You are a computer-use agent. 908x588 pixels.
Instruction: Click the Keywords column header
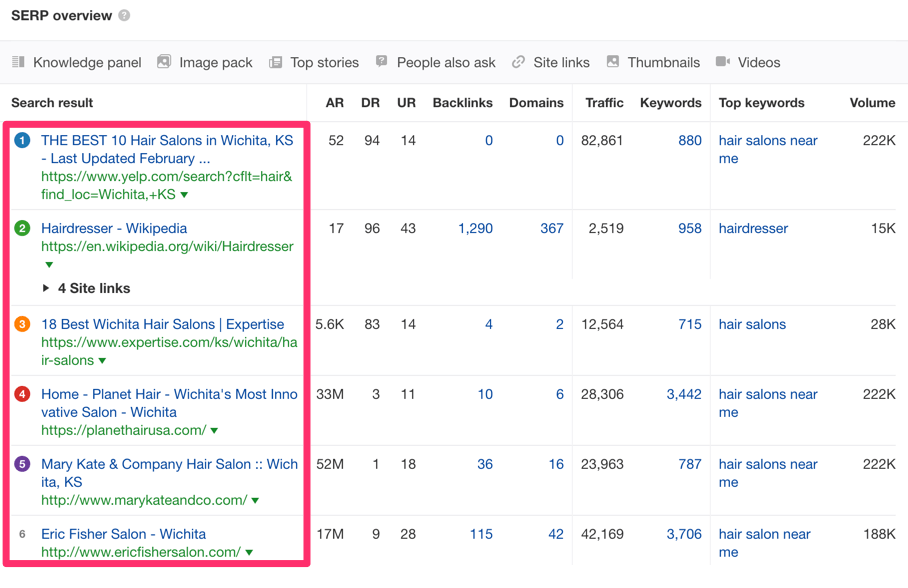(x=671, y=103)
